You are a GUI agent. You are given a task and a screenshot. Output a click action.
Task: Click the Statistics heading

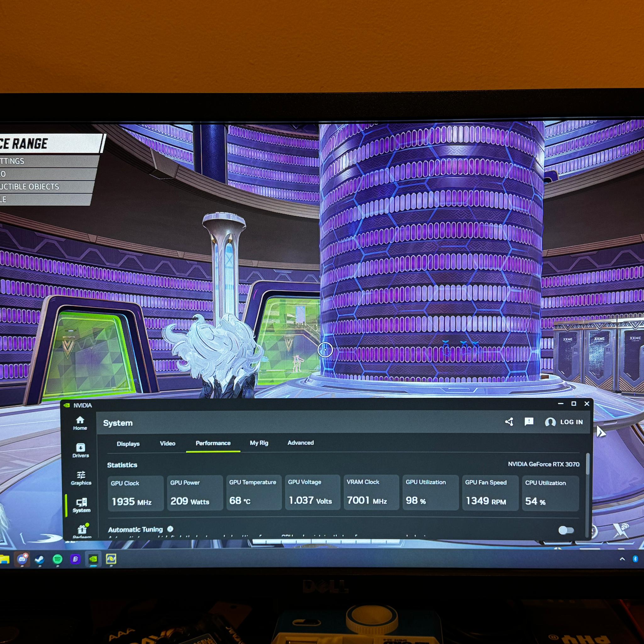pyautogui.click(x=122, y=465)
